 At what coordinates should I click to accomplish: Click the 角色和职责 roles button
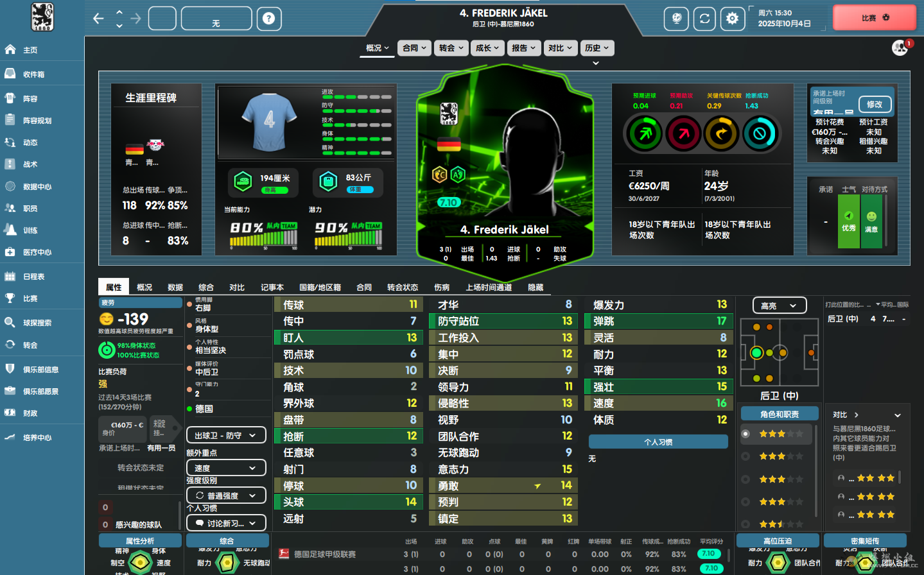(780, 414)
